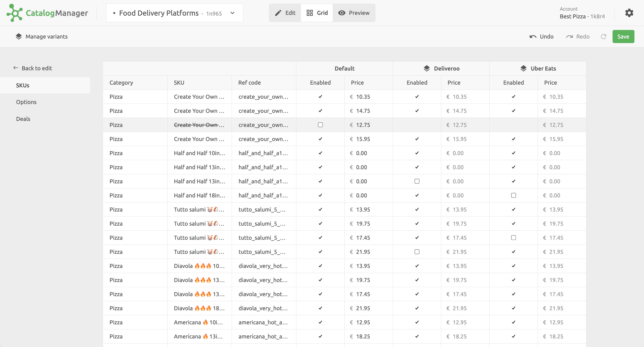Click the Default group header

pyautogui.click(x=344, y=68)
